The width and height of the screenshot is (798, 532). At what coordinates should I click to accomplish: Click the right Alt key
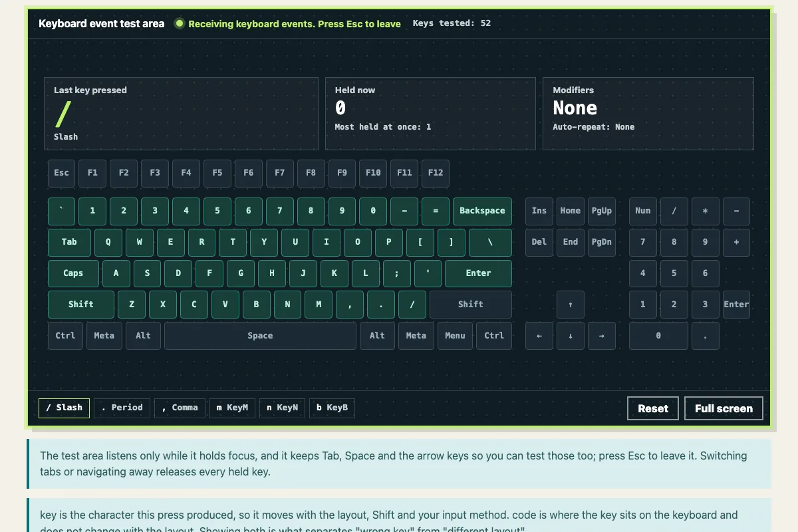point(377,336)
